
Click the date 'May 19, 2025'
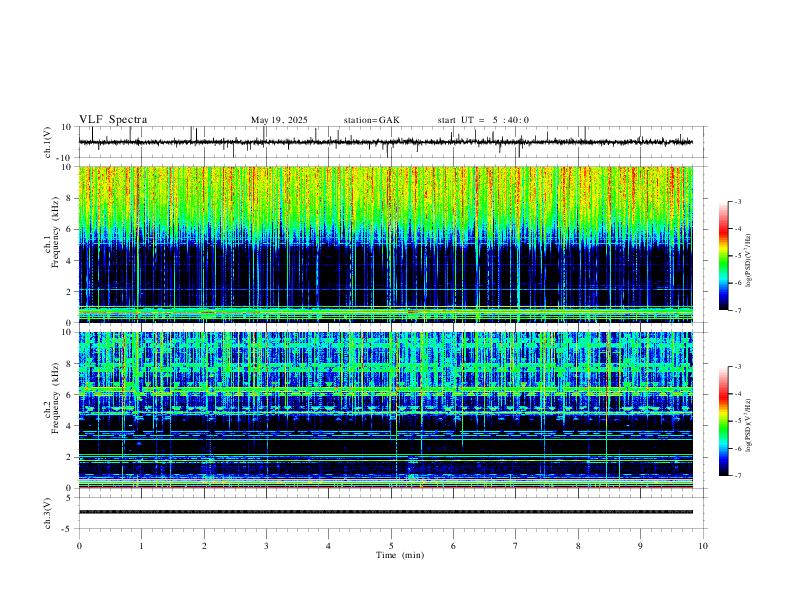(279, 120)
